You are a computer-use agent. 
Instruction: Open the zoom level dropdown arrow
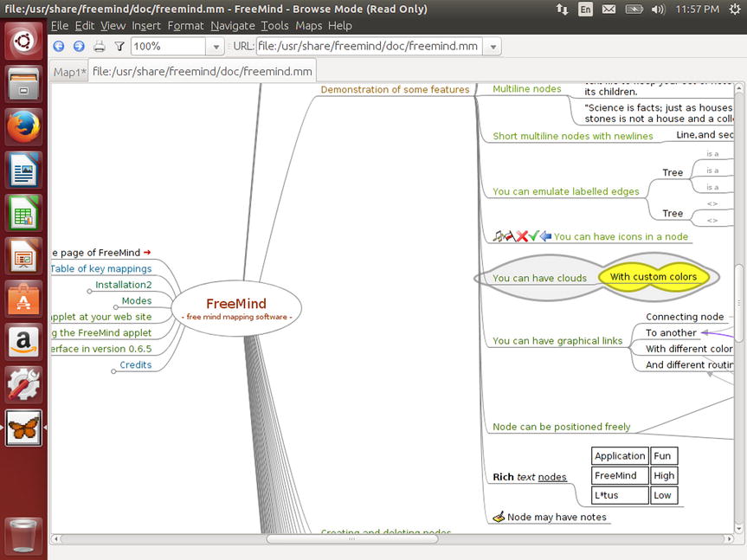(216, 47)
